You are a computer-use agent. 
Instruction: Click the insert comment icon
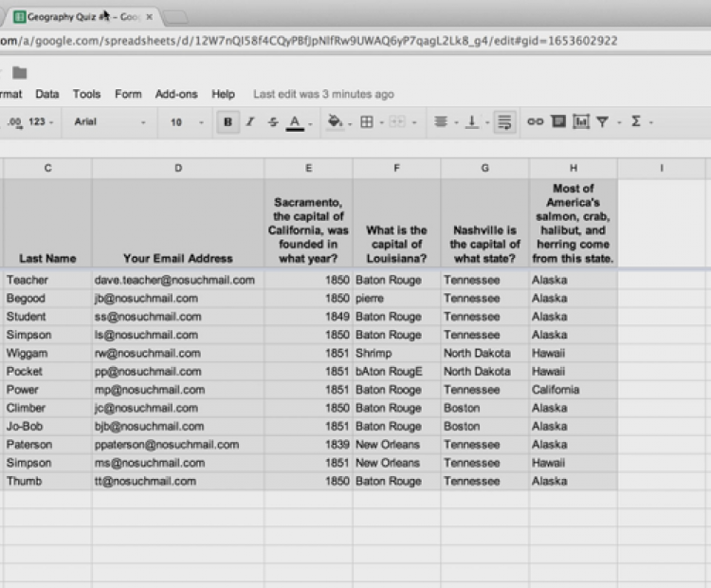(x=558, y=122)
